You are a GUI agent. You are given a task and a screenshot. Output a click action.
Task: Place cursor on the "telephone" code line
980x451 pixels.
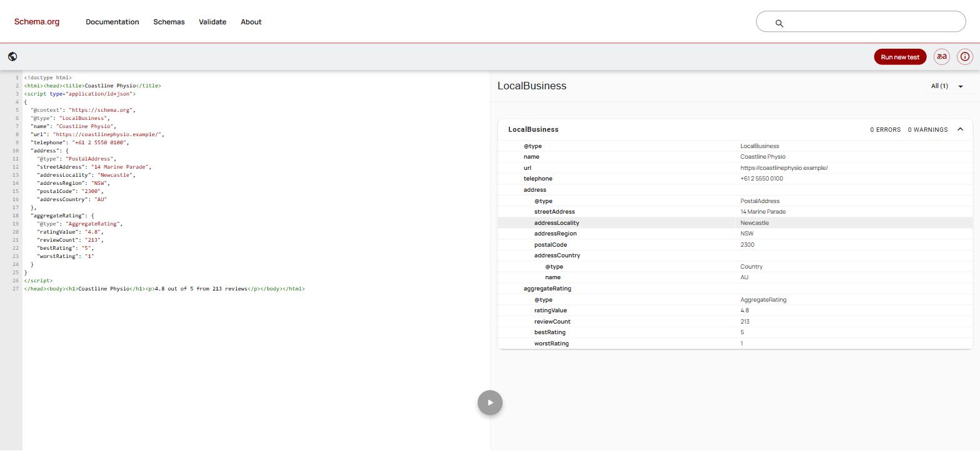tap(79, 142)
